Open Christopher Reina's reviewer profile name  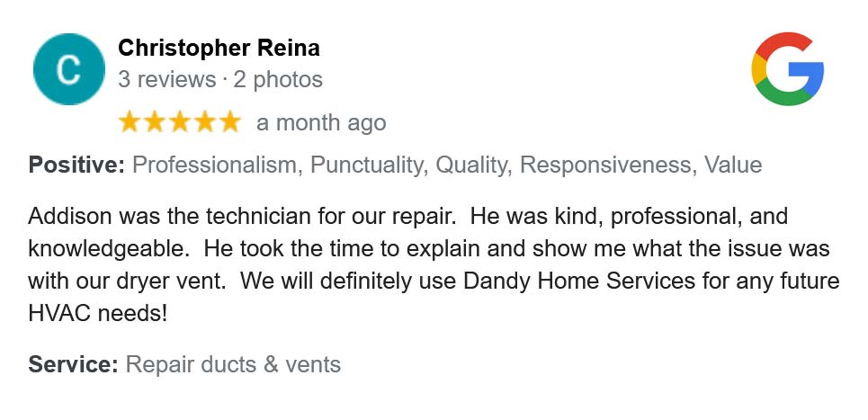[219, 48]
